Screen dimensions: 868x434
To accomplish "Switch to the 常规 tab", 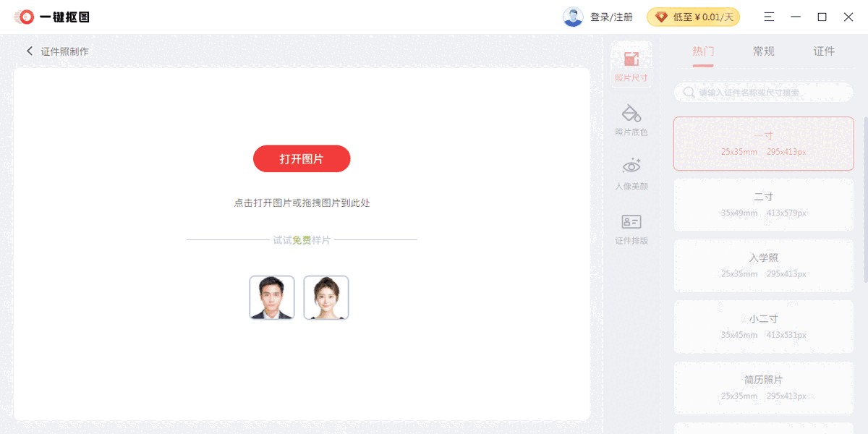I will coord(763,51).
